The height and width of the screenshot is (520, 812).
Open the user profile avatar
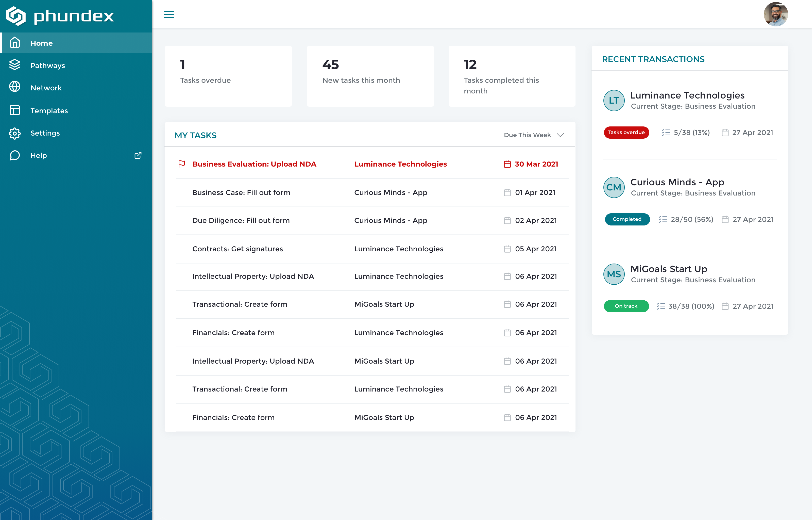[775, 14]
